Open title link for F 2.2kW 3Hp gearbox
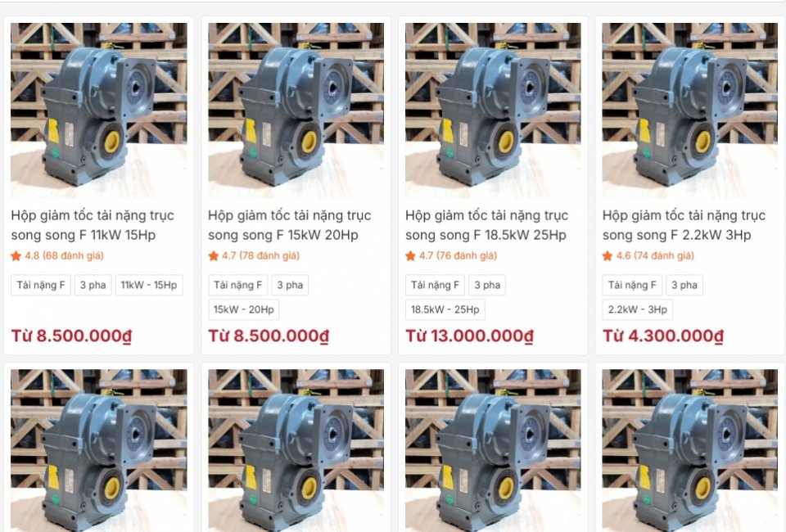 pyautogui.click(x=684, y=225)
